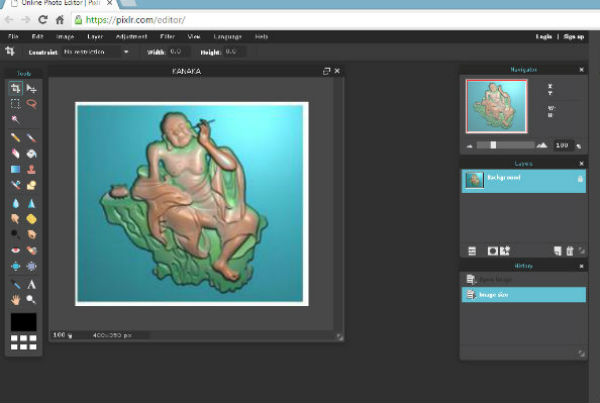Close the KANAKA document window
The image size is (600, 403).
pos(337,71)
